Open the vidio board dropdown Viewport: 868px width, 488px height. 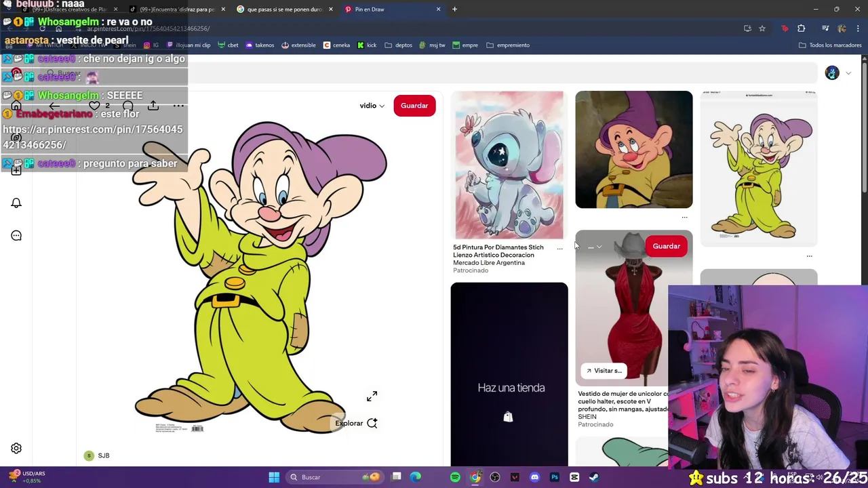(x=372, y=106)
